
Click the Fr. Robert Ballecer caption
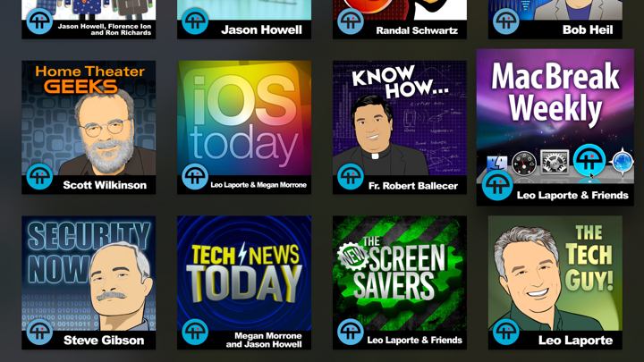coord(413,186)
